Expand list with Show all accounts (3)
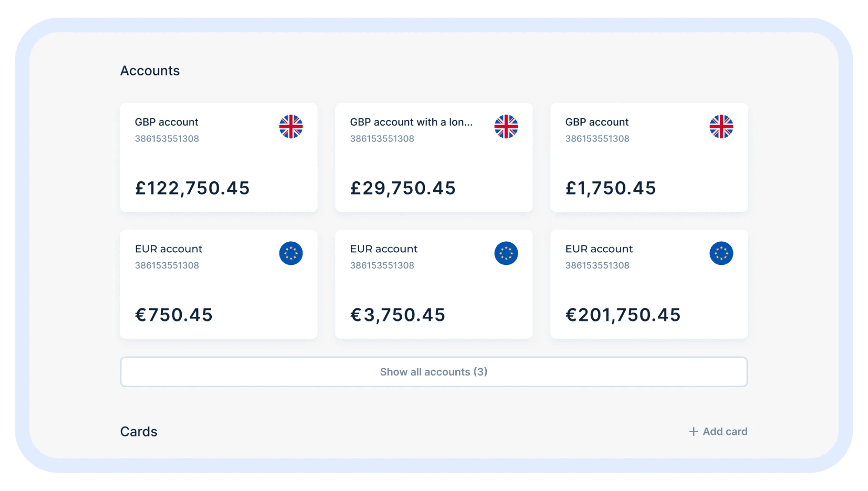Viewport: 868px width, 491px height. (x=434, y=372)
